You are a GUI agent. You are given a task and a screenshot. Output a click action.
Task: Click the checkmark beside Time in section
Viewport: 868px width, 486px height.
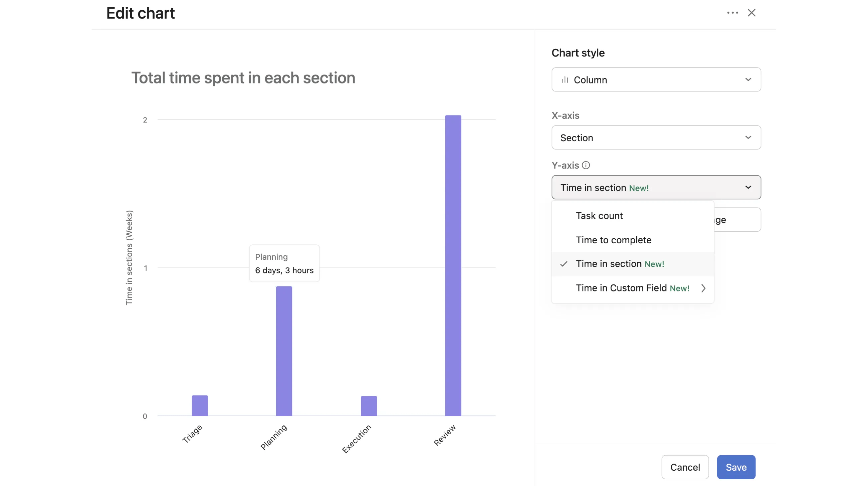point(564,264)
